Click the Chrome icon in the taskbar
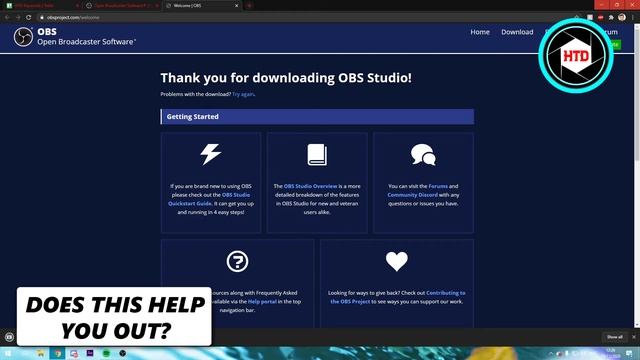The image size is (640, 360). point(58,353)
